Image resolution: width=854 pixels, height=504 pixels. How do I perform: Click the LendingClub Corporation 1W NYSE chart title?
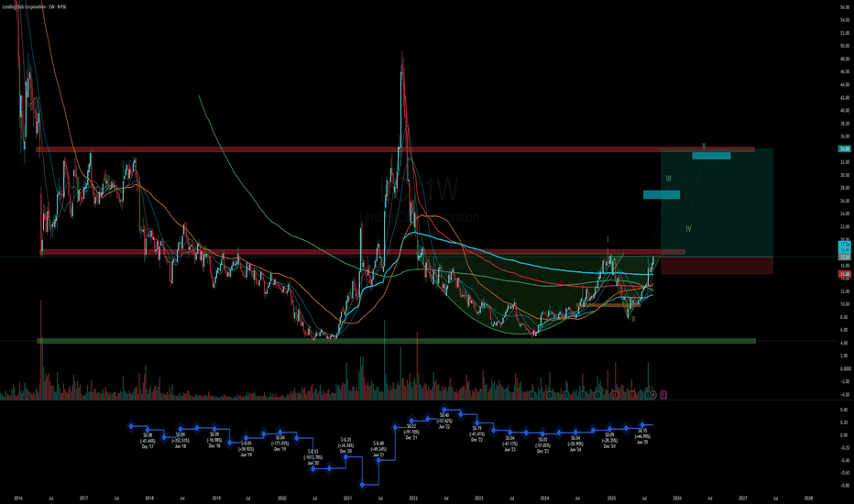[x=34, y=6]
